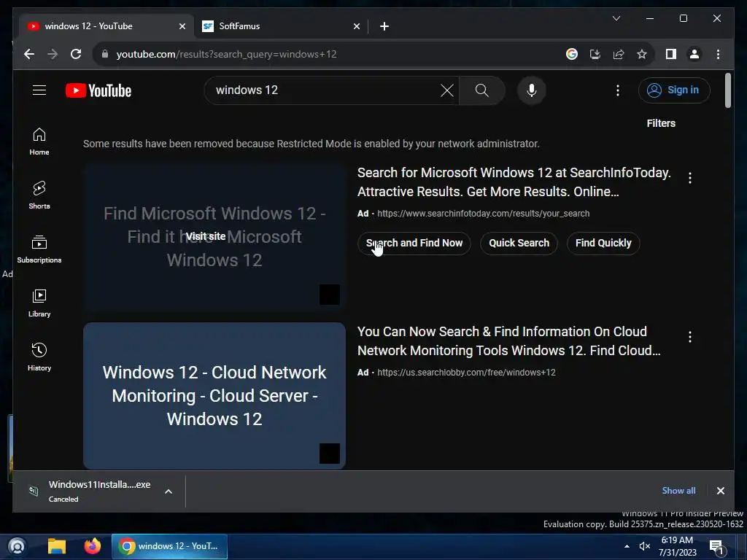
Task: Open a new tab with the plus button
Action: (384, 26)
